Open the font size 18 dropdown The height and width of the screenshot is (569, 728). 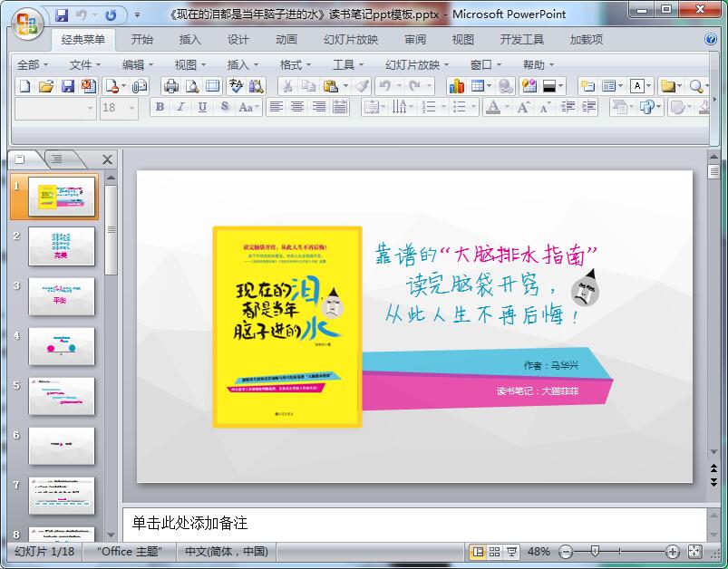(131, 108)
